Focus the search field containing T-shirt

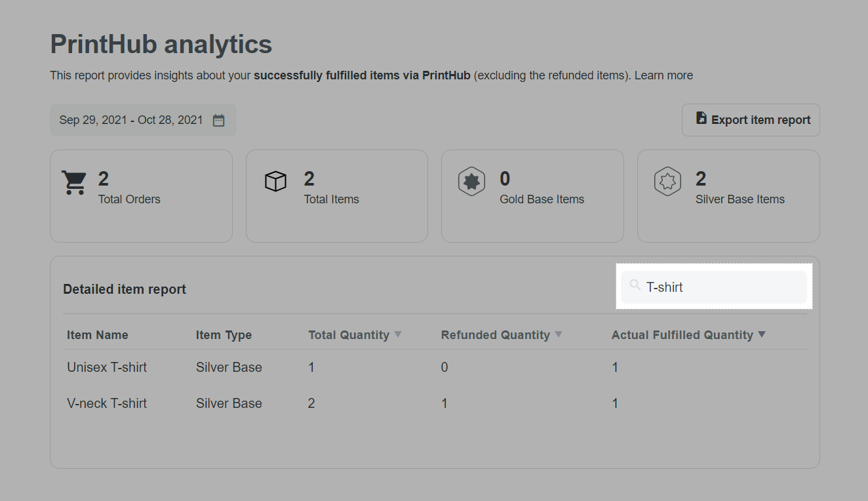721,287
